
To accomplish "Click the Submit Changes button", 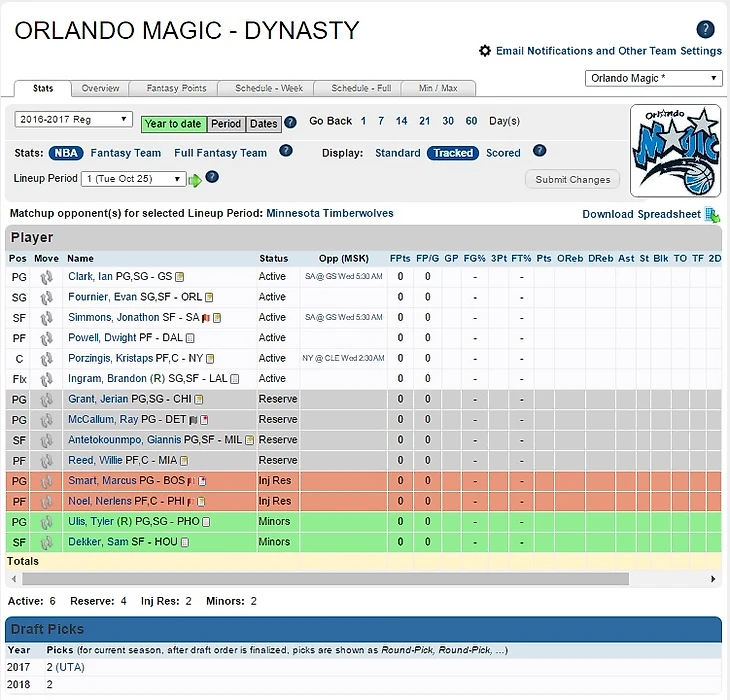I will (573, 179).
